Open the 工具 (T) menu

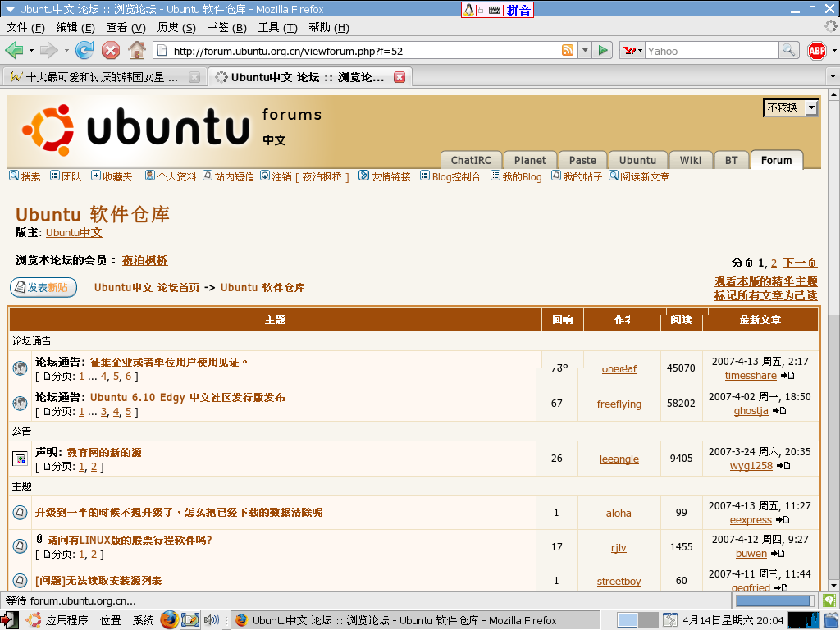click(277, 27)
